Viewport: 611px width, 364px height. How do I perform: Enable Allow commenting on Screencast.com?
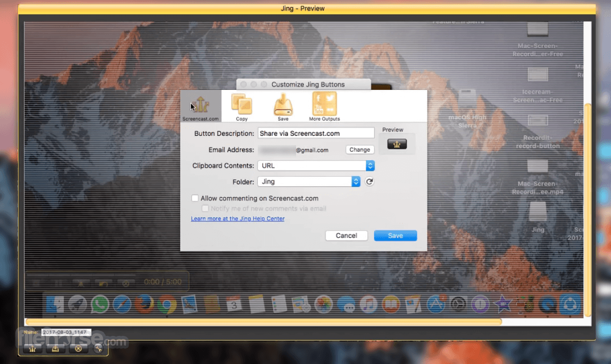click(x=195, y=198)
